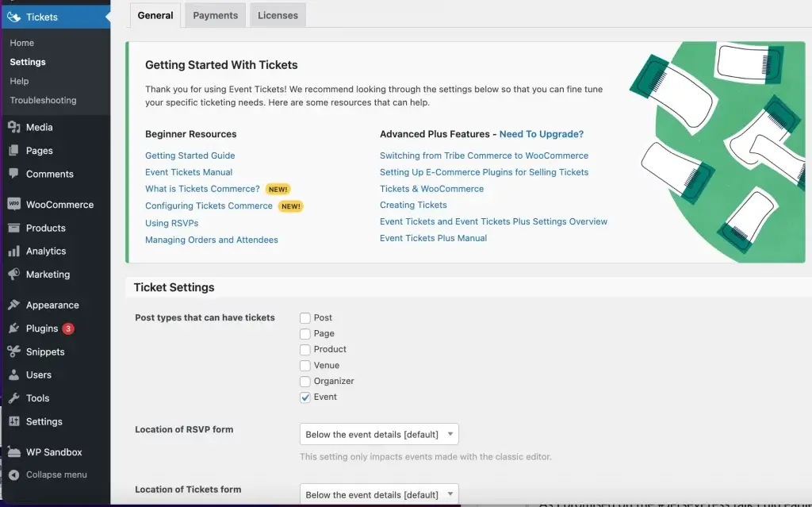This screenshot has height=507, width=812.
Task: Click the Marketing megaphone icon
Action: pos(13,275)
